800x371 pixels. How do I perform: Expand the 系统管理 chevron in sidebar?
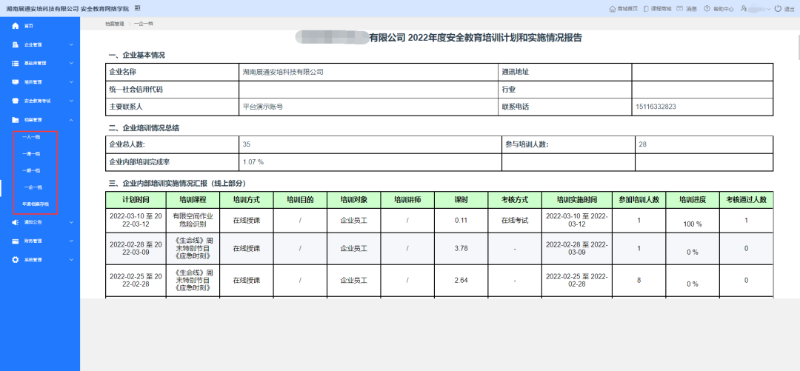point(71,260)
